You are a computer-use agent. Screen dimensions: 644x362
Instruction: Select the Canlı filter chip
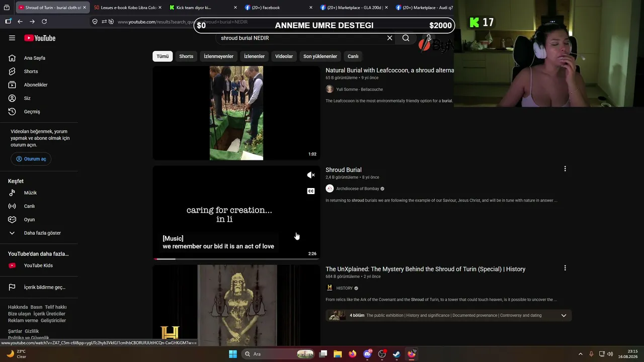coord(353,56)
